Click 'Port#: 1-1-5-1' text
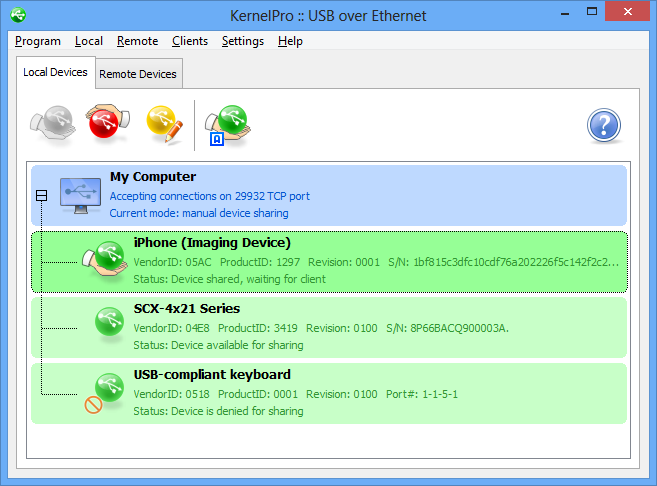Image resolution: width=657 pixels, height=486 pixels. [422, 394]
